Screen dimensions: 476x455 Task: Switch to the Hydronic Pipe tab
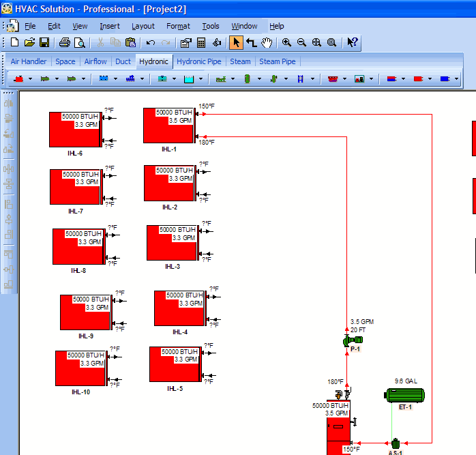coord(199,61)
